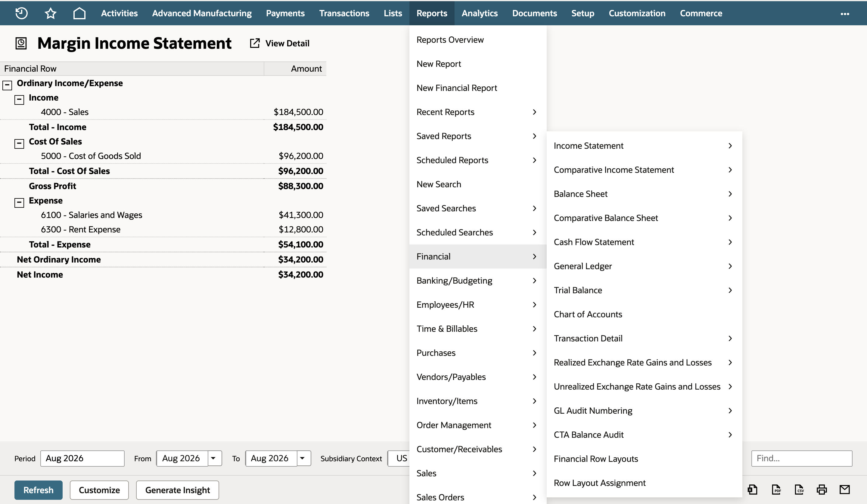Open the Transactions menu

pyautogui.click(x=344, y=13)
